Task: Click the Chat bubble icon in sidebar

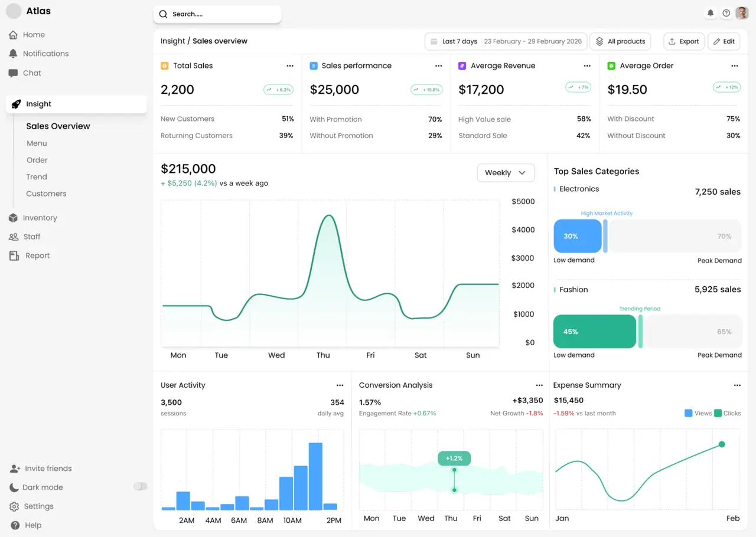Action: tap(13, 73)
